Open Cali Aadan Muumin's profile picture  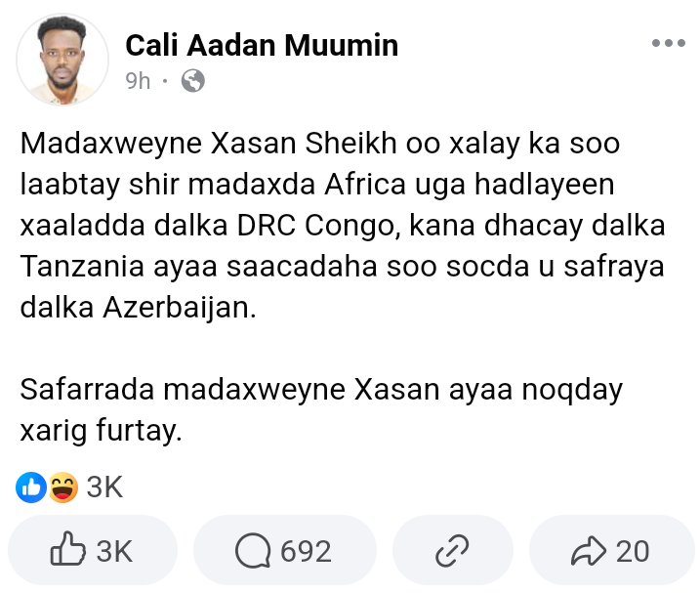point(56,60)
